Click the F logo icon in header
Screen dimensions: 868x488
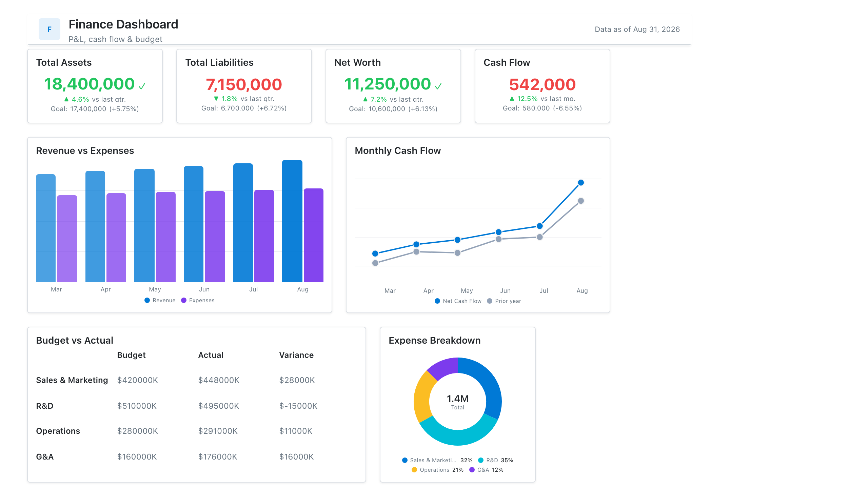pos(49,29)
